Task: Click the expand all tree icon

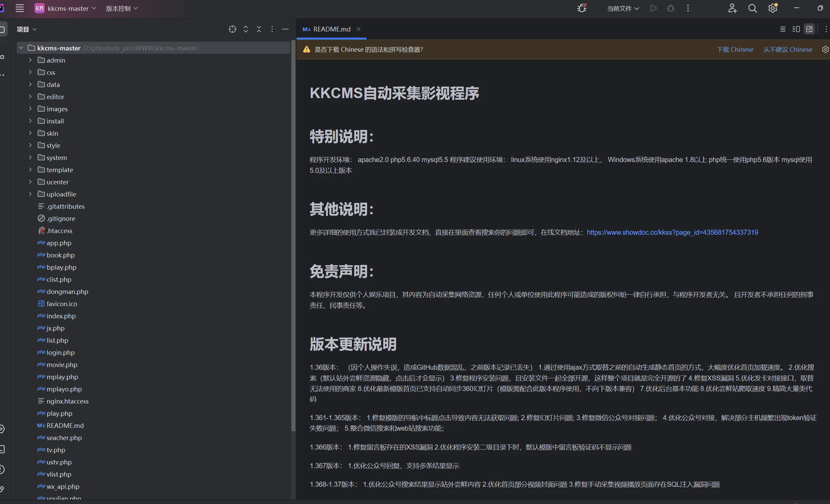Action: point(246,29)
